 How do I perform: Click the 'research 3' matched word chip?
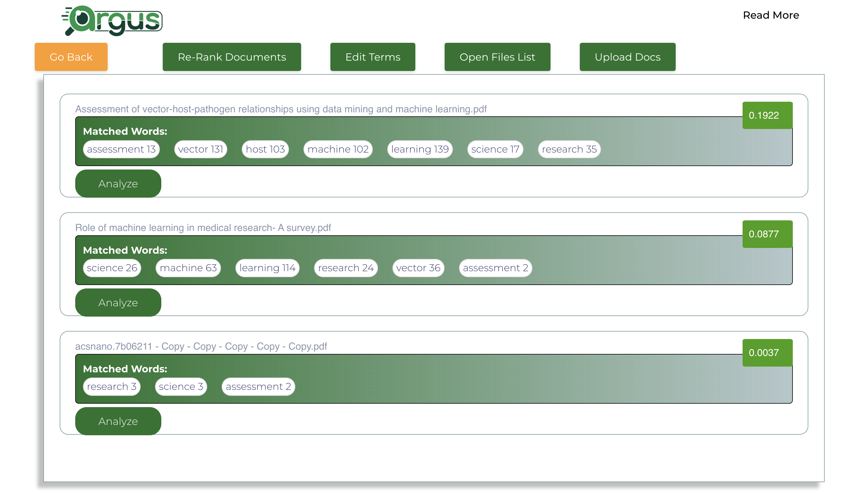[x=112, y=386]
